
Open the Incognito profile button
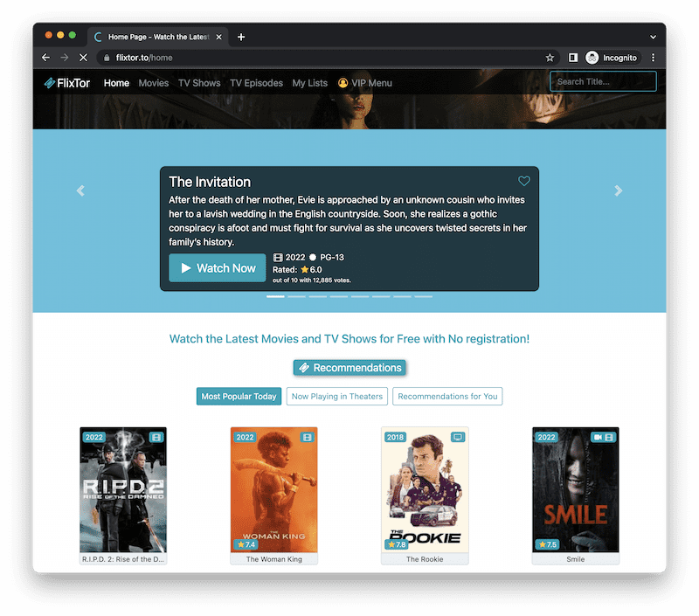(611, 58)
